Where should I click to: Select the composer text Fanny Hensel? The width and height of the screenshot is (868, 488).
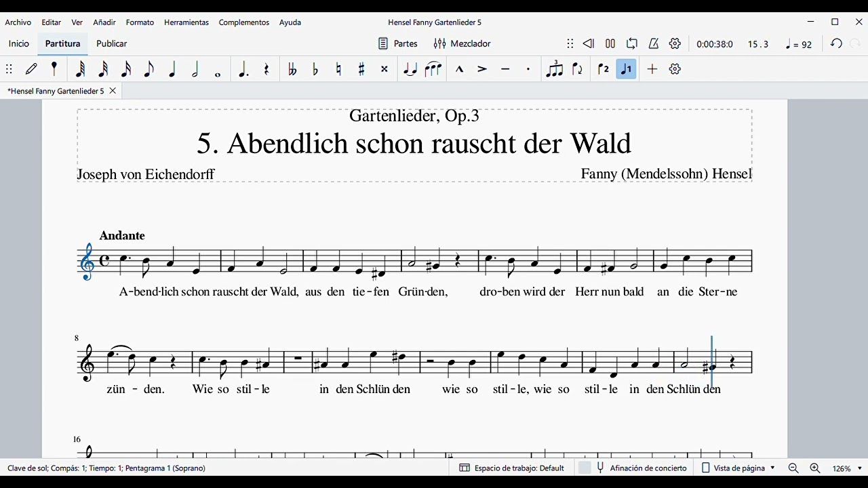click(667, 174)
